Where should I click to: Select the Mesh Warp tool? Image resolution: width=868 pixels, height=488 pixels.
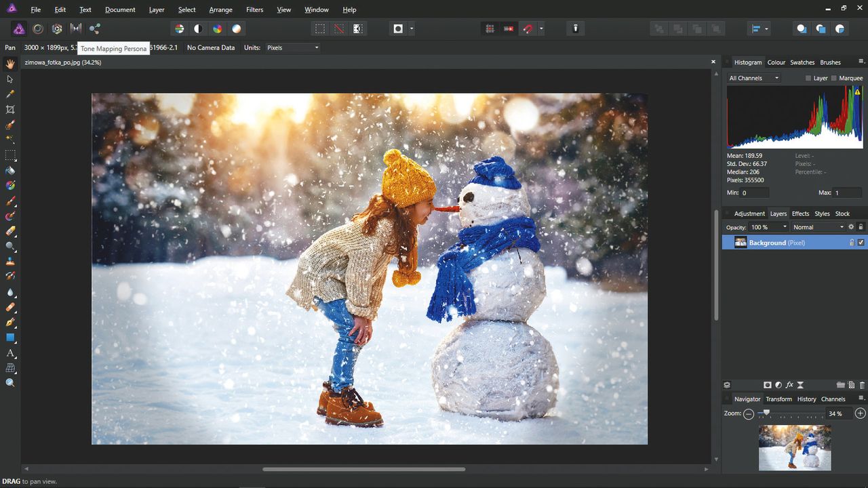(10, 368)
